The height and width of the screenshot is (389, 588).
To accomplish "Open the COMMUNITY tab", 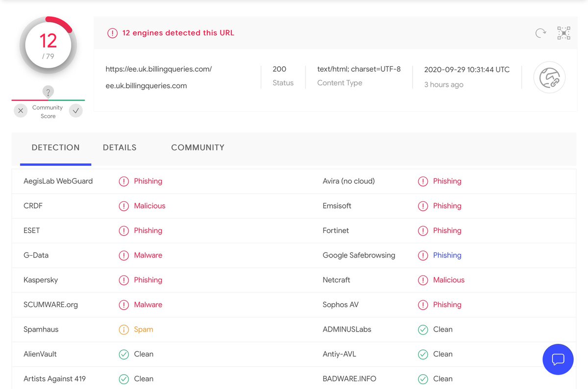I will coord(197,147).
